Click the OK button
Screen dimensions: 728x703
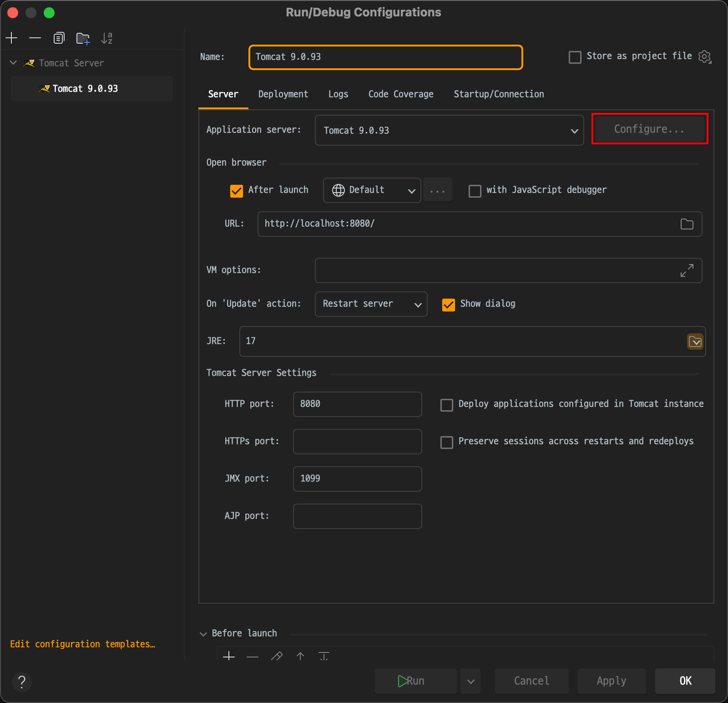click(x=685, y=681)
